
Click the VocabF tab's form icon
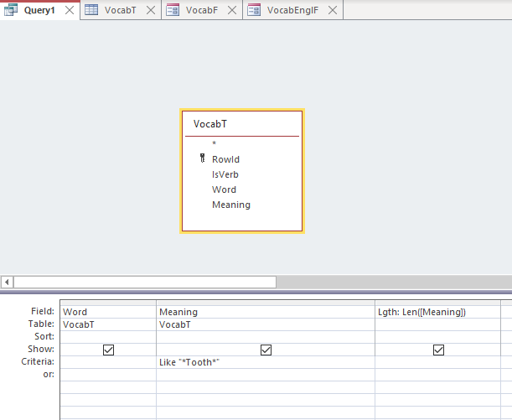coord(173,10)
